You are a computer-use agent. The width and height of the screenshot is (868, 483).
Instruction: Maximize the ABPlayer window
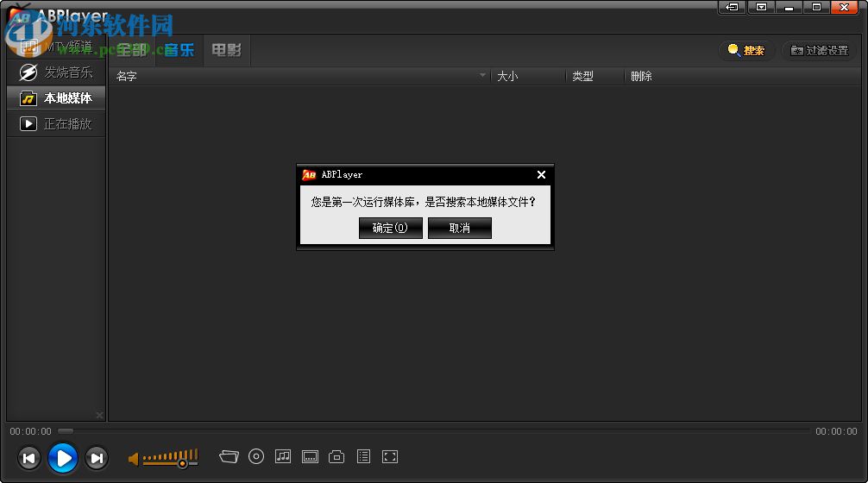tap(816, 7)
